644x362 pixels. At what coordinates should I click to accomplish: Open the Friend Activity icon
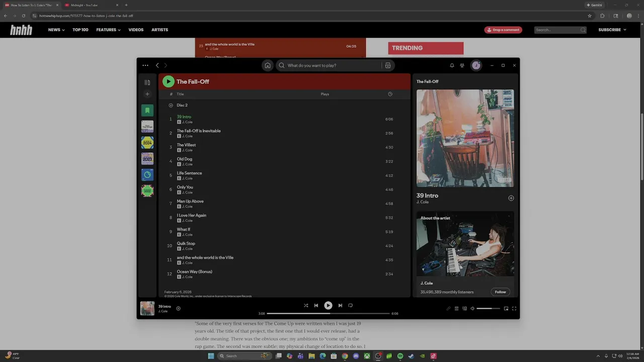[x=462, y=65]
